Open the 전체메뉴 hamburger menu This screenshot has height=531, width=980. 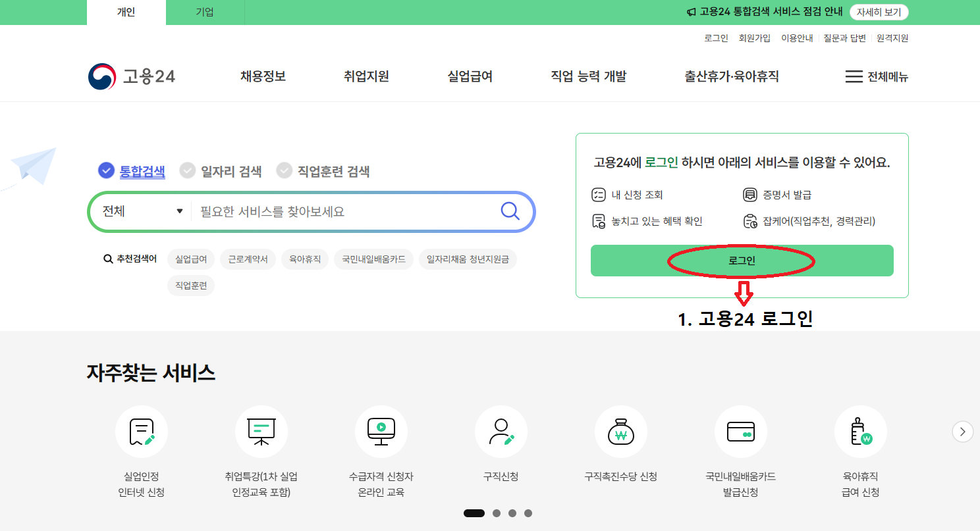pos(877,77)
